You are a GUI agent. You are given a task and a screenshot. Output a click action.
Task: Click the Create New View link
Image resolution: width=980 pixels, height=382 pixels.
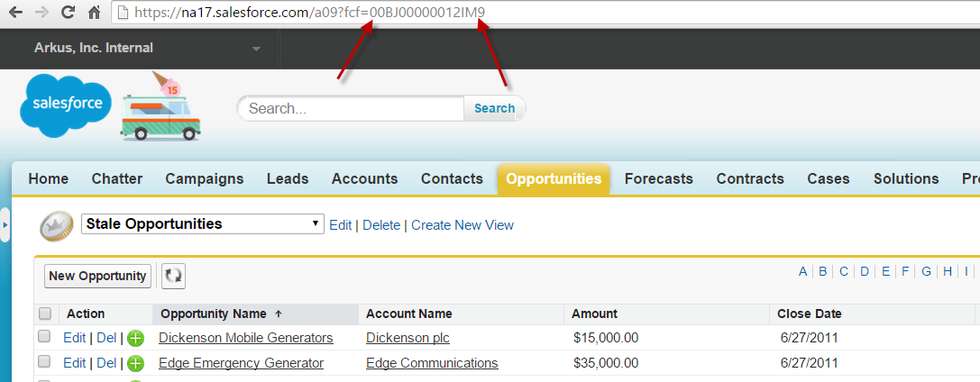point(462,225)
